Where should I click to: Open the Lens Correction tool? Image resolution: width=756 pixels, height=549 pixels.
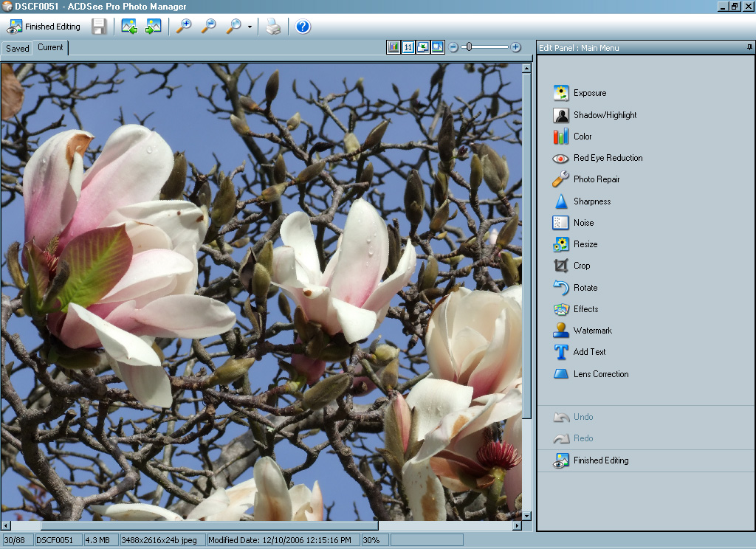click(x=600, y=374)
